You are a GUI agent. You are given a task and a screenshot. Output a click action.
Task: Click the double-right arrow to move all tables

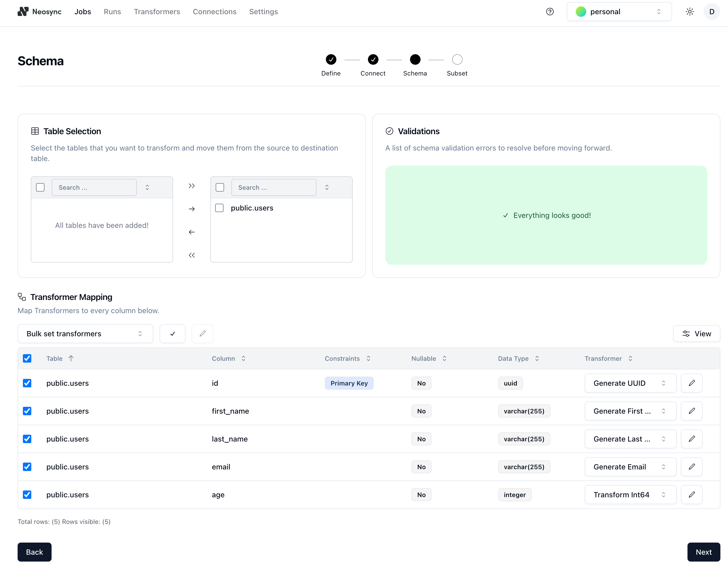tap(191, 186)
